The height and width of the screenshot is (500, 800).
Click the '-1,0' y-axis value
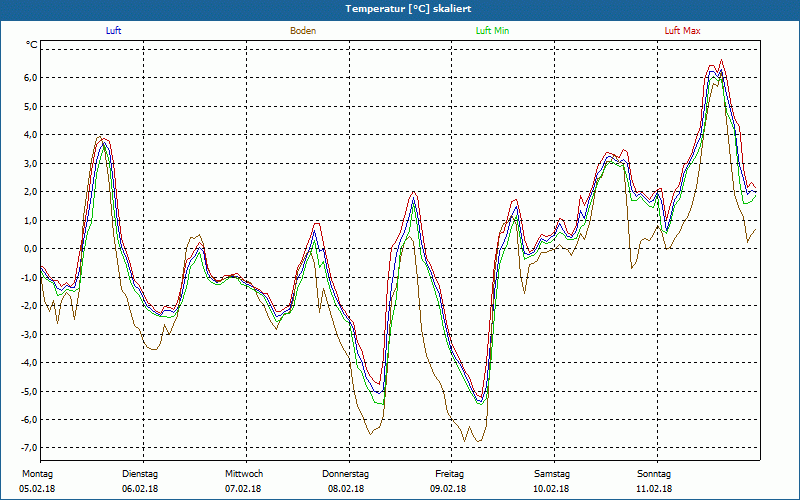pos(29,277)
